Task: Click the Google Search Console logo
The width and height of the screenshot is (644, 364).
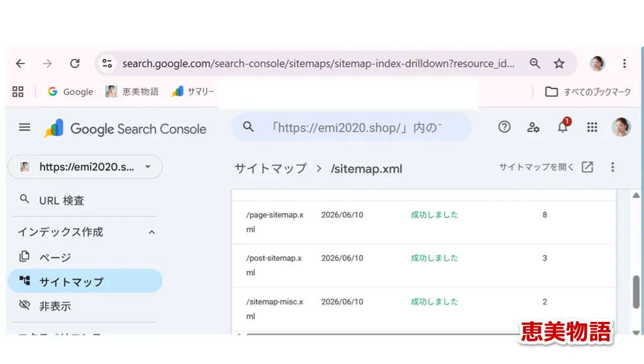Action: [x=125, y=129]
